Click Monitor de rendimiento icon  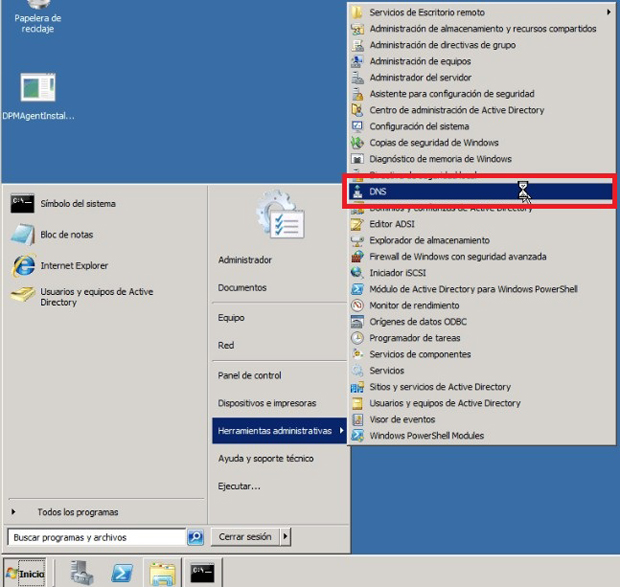[357, 305]
